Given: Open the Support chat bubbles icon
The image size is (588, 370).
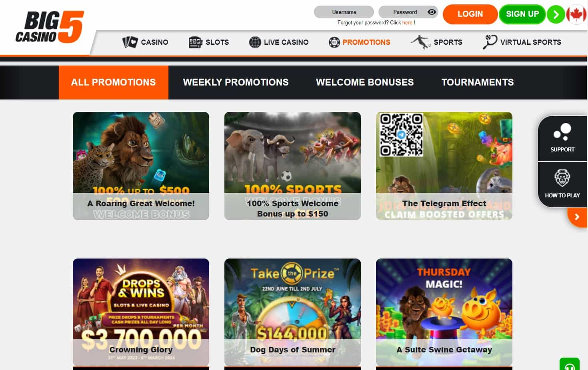Looking at the screenshot, I should click(562, 132).
